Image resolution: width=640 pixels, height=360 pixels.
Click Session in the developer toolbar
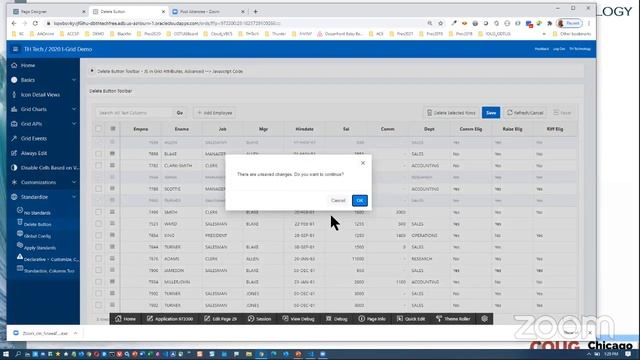click(259, 319)
